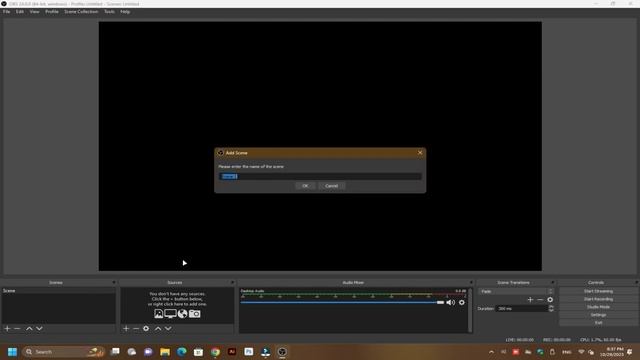Move scene down in Scenes panel
The width and height of the screenshot is (640, 360).
39,328
